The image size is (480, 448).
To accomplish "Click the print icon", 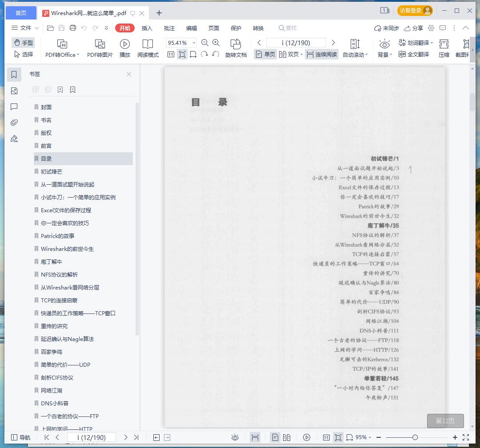I will point(73,28).
